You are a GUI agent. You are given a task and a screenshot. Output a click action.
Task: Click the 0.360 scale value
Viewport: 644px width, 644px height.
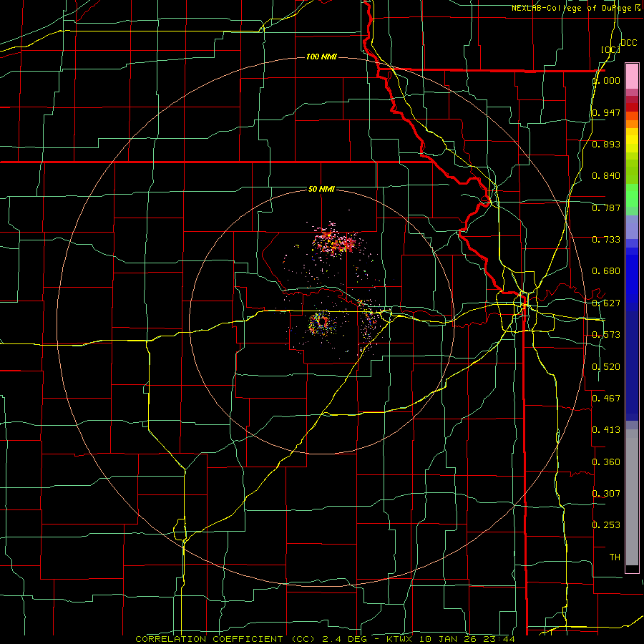point(606,462)
